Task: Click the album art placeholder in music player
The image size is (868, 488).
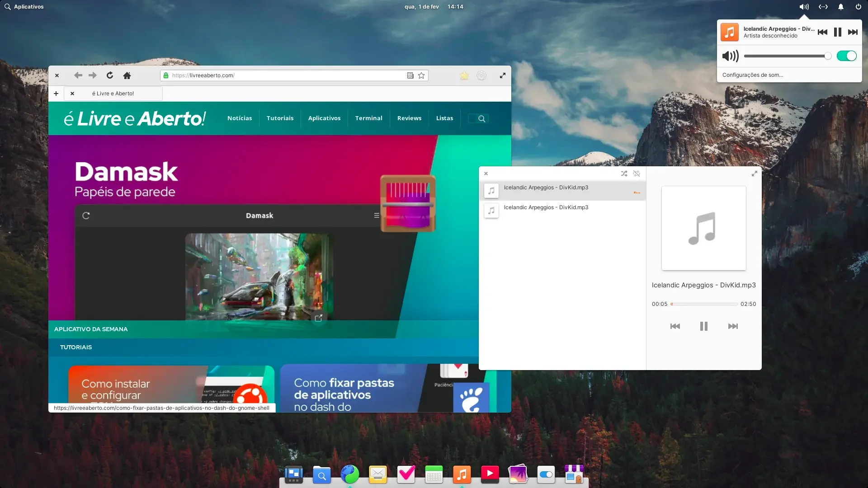Action: tap(703, 228)
